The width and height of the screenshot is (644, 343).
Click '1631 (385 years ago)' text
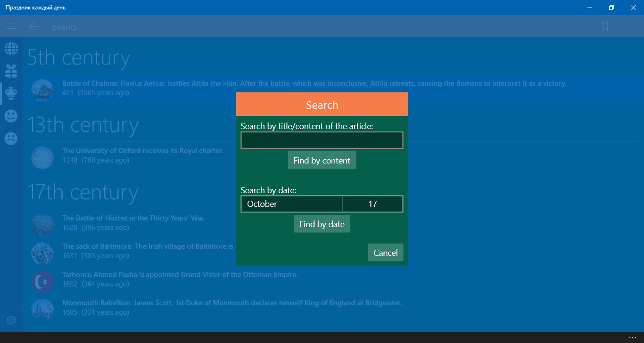pyautogui.click(x=96, y=256)
